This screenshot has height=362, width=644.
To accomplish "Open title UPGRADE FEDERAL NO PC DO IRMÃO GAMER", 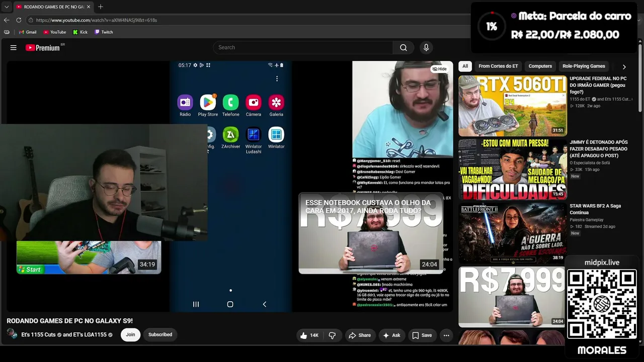I will coord(598,85).
